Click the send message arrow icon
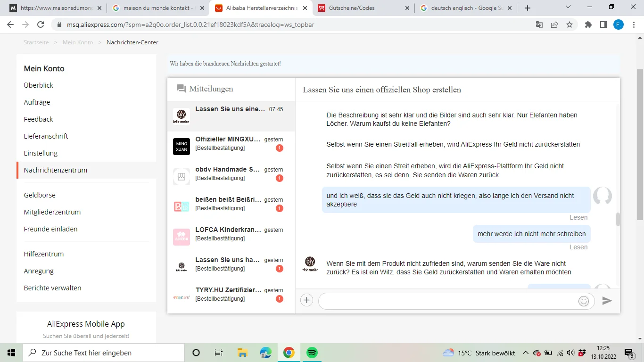This screenshot has width=644, height=362. click(x=607, y=301)
